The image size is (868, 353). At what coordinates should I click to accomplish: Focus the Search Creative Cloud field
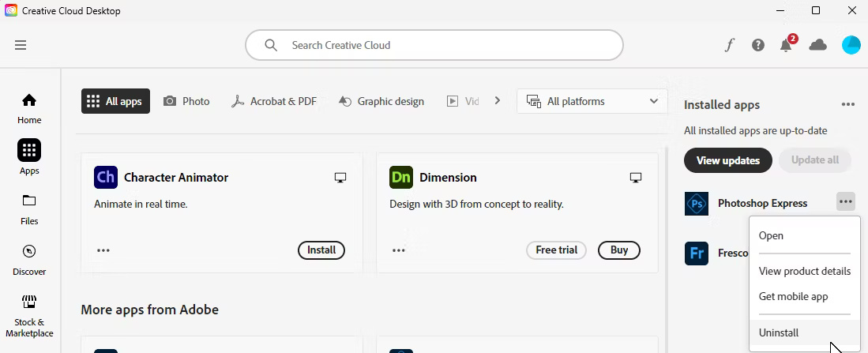(434, 45)
